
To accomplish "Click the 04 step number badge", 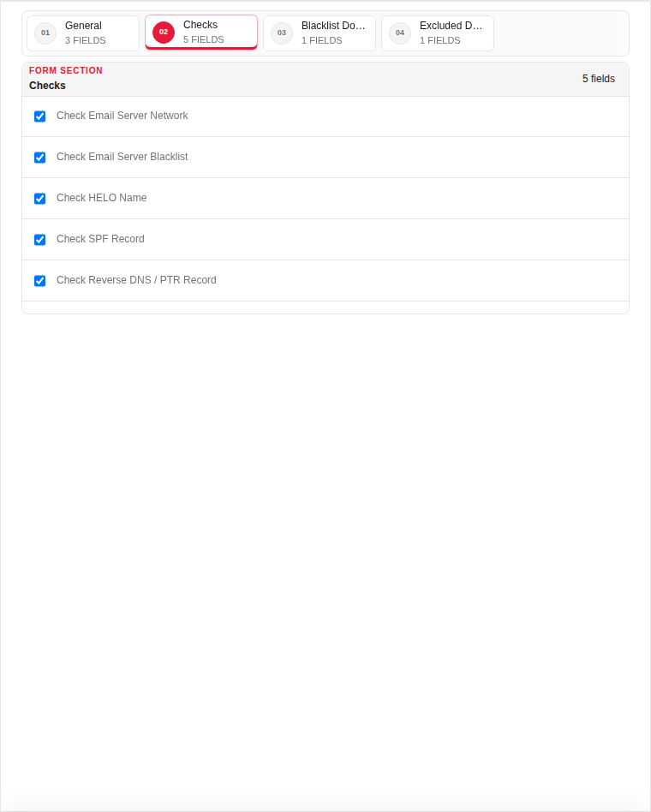I will 400,33.
